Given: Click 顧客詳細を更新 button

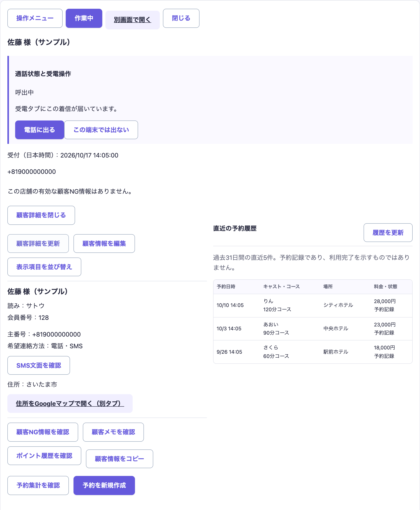Looking at the screenshot, I should tap(38, 244).
